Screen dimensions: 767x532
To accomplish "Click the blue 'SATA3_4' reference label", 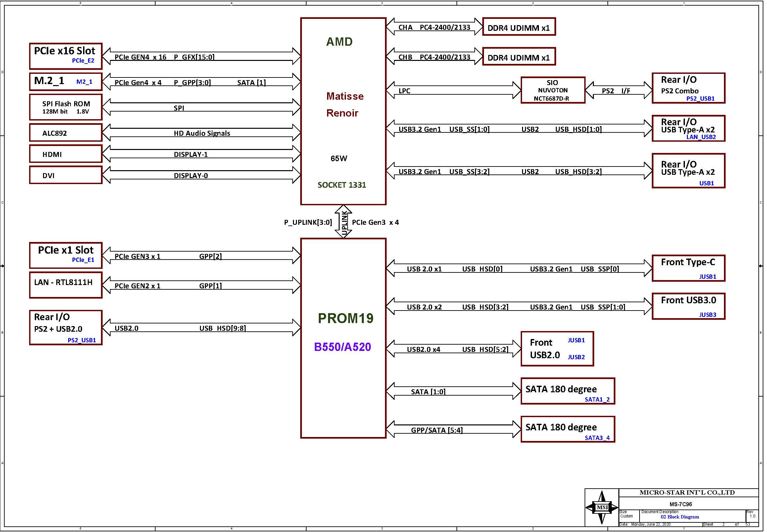I will click(x=597, y=438).
